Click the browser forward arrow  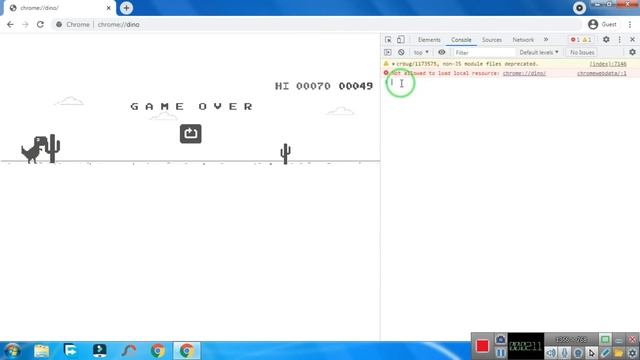pos(25,24)
